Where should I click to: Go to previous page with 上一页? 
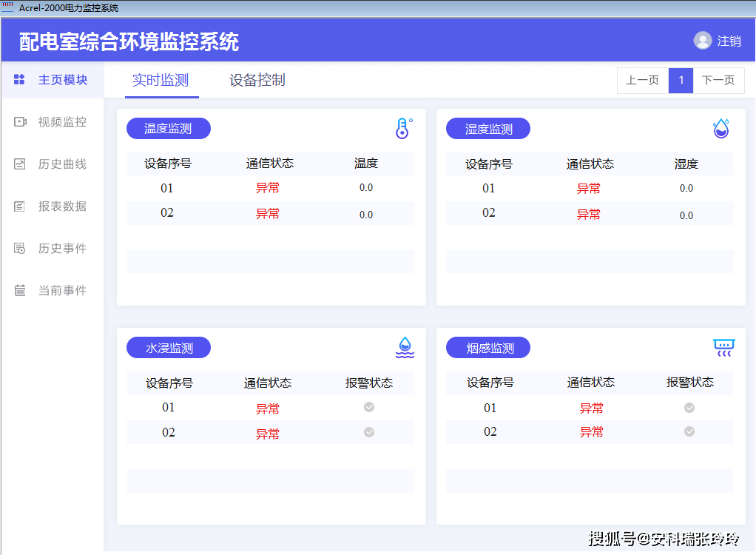642,81
